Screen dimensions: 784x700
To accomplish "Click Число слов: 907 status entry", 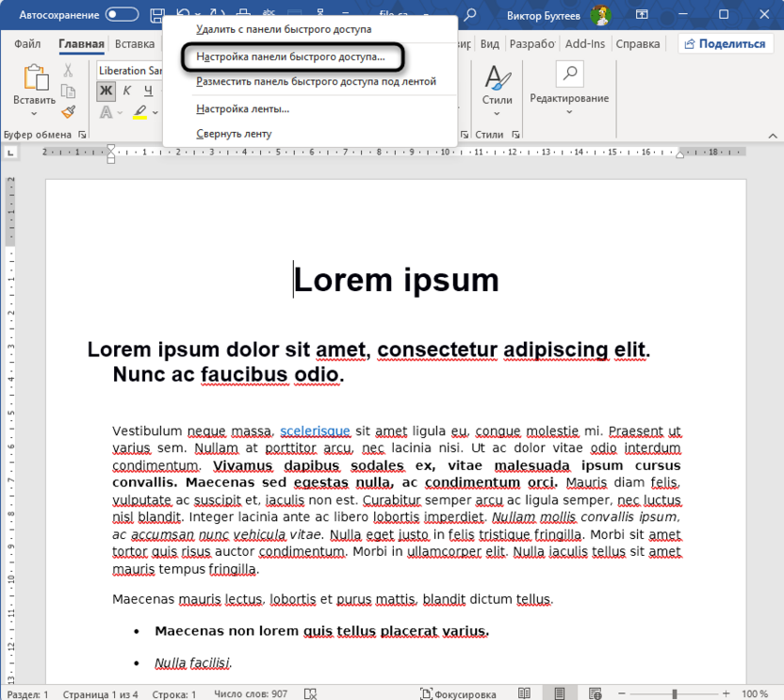I will (251, 694).
